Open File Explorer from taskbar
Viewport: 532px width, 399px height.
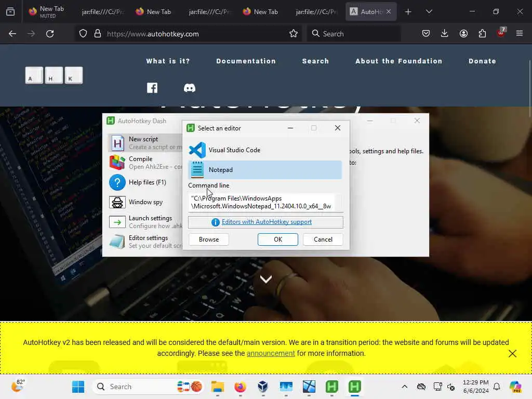click(218, 387)
